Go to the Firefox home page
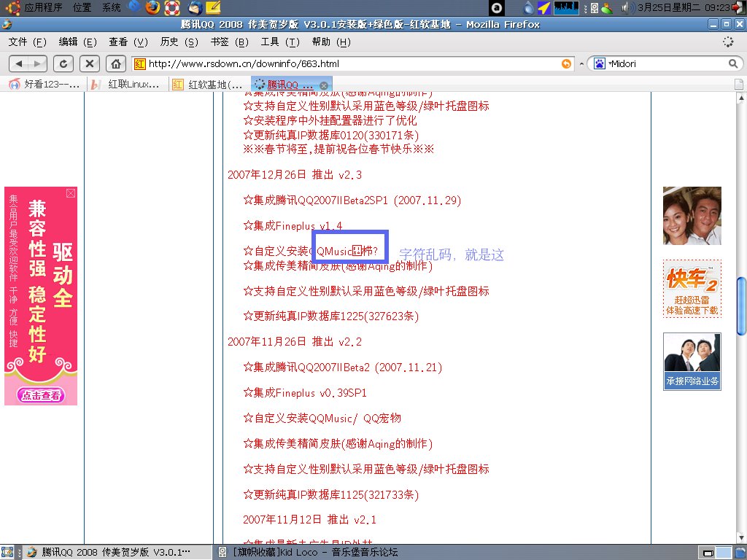Image resolution: width=747 pixels, height=560 pixels. [x=116, y=63]
